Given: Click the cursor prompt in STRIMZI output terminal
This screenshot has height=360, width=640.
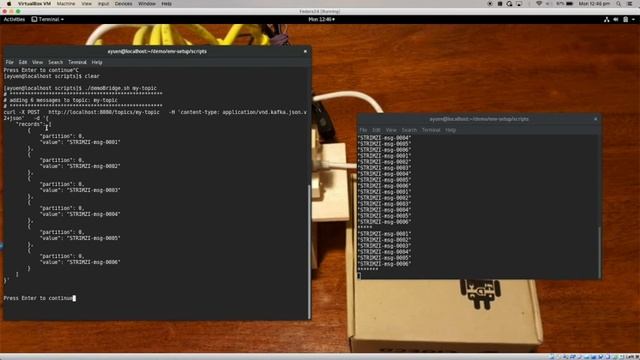Looking at the screenshot, I should (x=359, y=276).
